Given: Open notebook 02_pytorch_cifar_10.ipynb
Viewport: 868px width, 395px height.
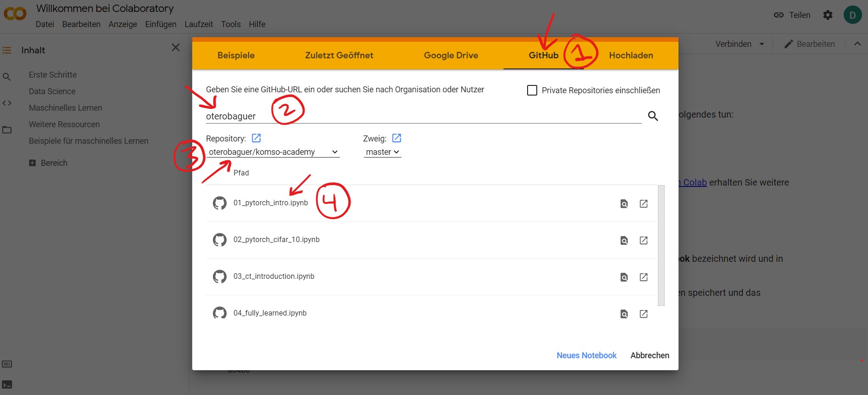Looking at the screenshot, I should point(276,240).
